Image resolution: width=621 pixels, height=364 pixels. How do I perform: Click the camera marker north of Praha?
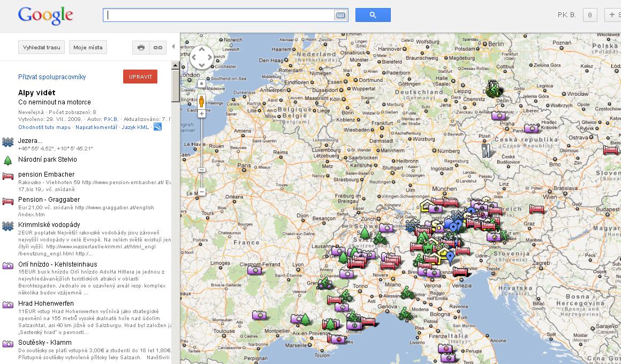[x=499, y=116]
